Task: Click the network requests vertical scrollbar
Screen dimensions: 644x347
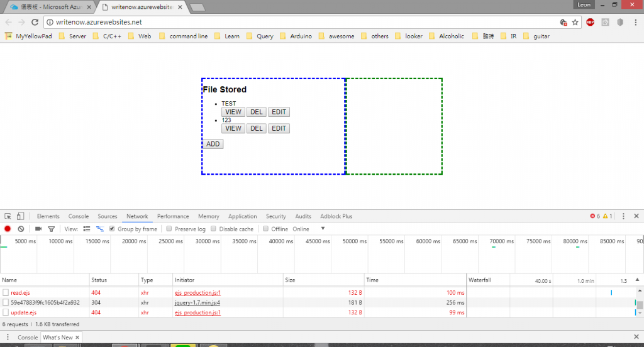Action: [x=640, y=305]
